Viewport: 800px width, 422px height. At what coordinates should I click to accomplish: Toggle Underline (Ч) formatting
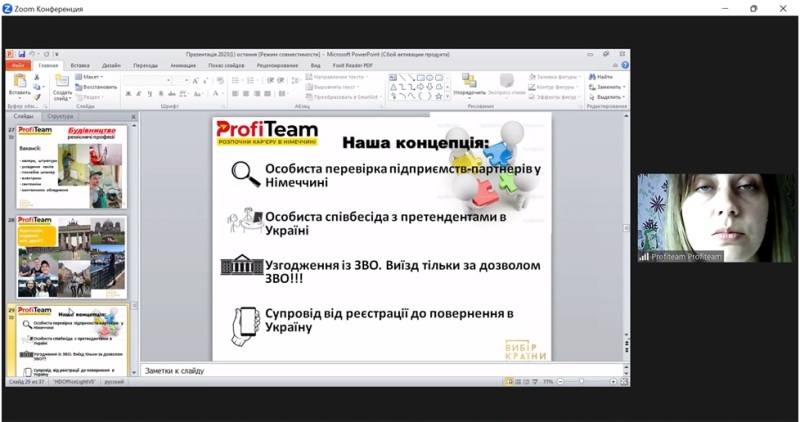[149, 94]
